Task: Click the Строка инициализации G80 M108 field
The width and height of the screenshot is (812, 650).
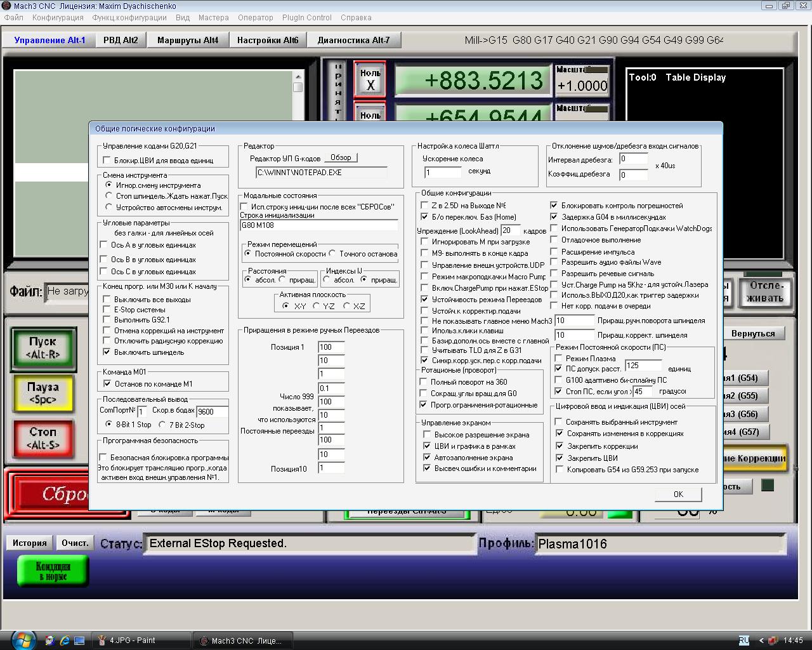Action: [x=319, y=225]
